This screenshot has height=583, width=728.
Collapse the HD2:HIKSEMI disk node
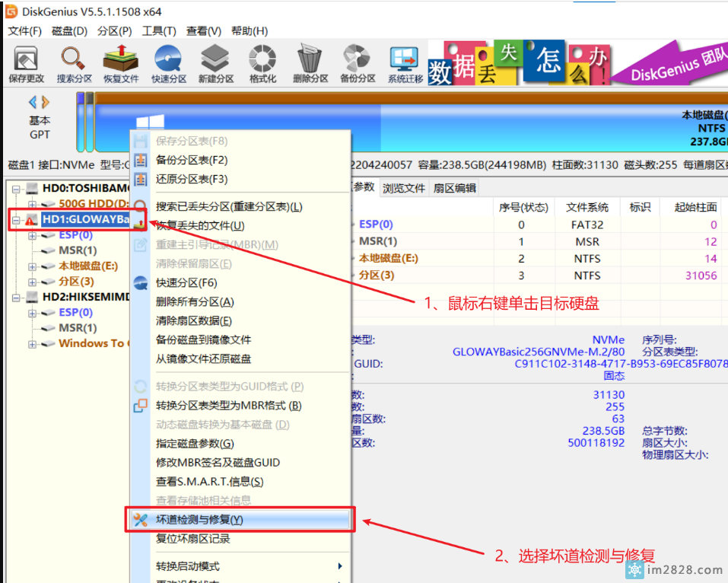(x=16, y=298)
